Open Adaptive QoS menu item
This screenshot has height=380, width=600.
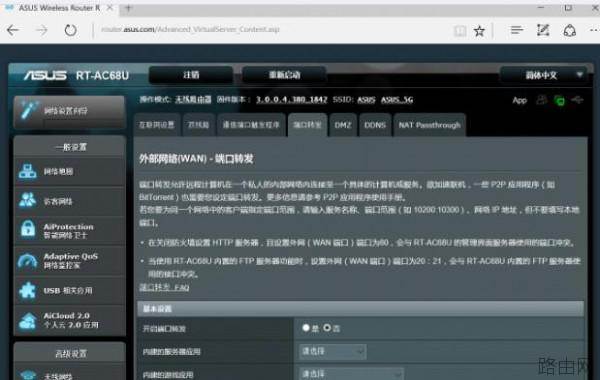tap(69, 261)
